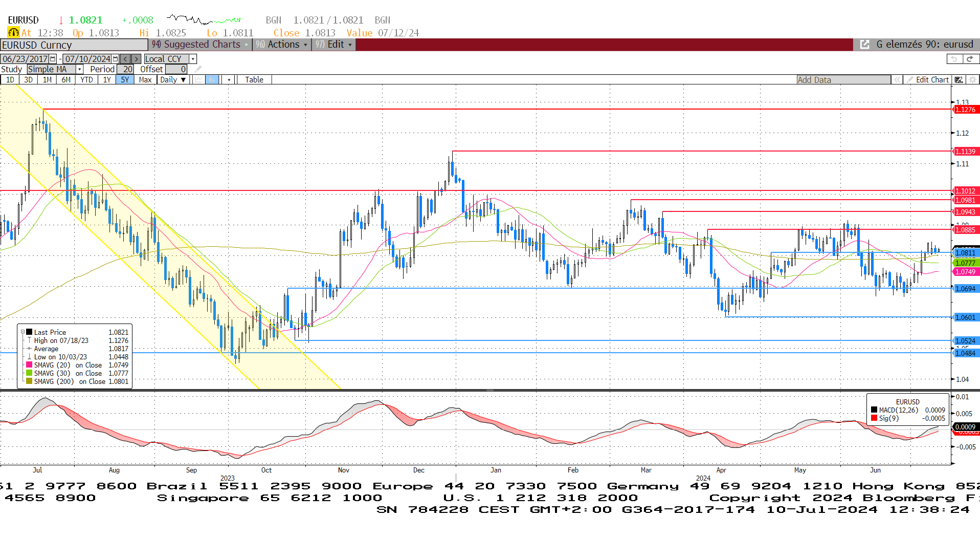Shift date range backward with left arrow
The width and height of the screenshot is (980, 538).
(125, 59)
